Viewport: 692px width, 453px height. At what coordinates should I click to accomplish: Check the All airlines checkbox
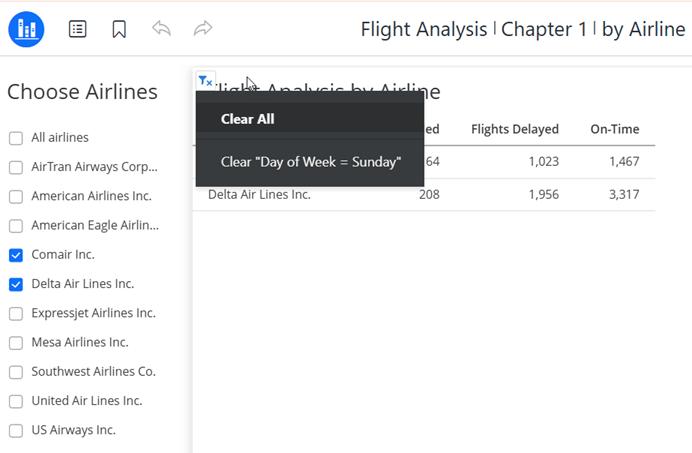[16, 138]
